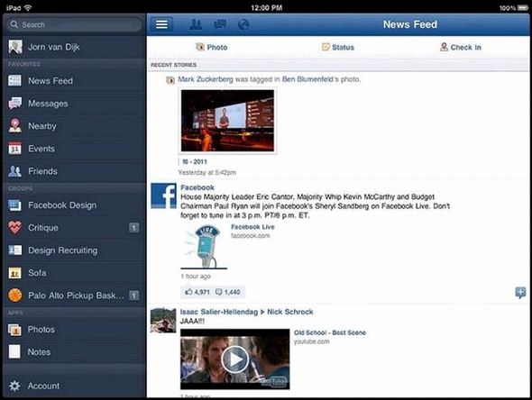
Task: Tap the add comment plus icon
Action: [x=520, y=292]
